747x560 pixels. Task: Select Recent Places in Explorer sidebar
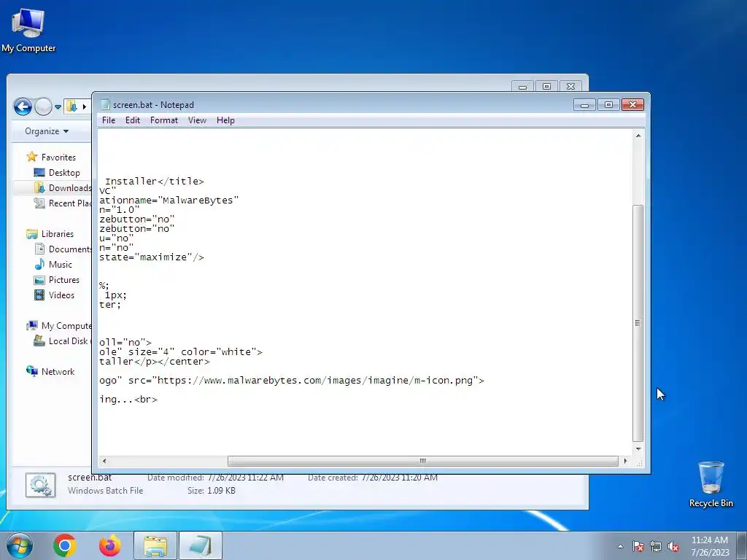69,203
